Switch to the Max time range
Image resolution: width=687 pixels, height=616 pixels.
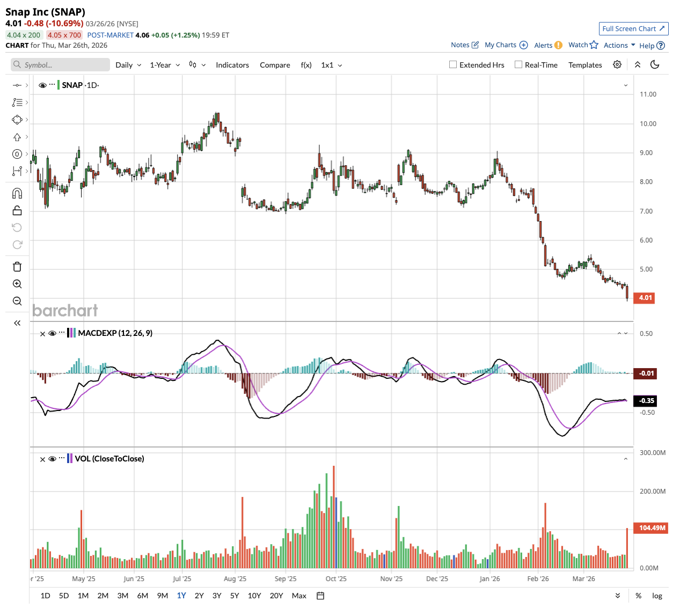tap(299, 596)
